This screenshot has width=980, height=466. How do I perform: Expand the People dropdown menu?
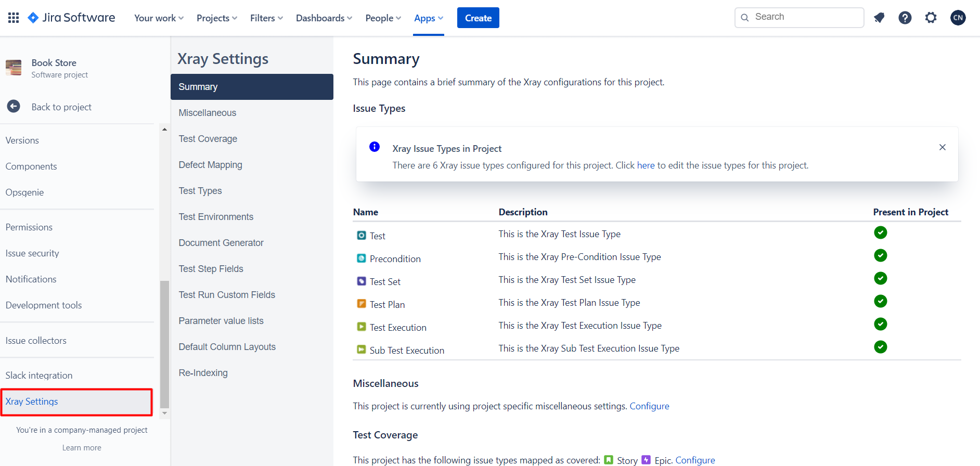coord(383,18)
